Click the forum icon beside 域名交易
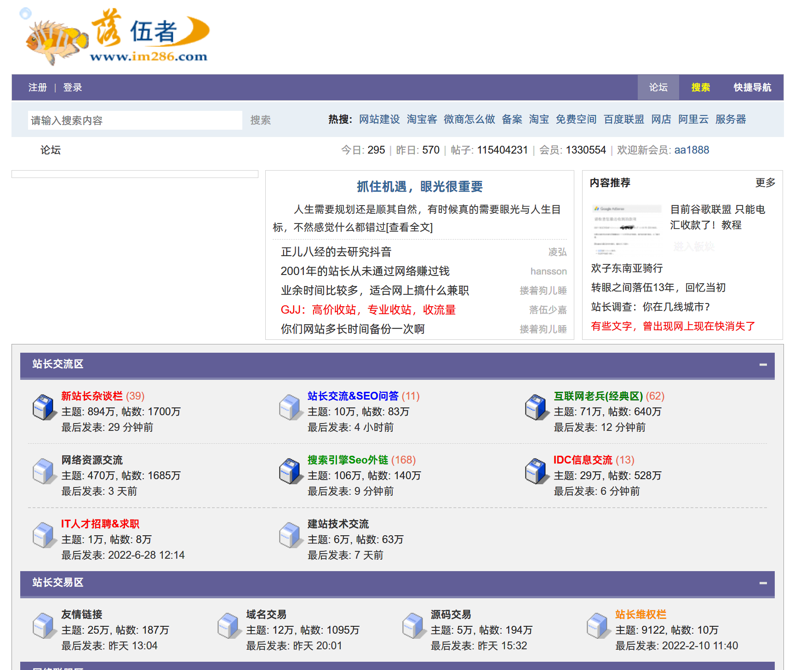812x670 pixels. (x=228, y=626)
